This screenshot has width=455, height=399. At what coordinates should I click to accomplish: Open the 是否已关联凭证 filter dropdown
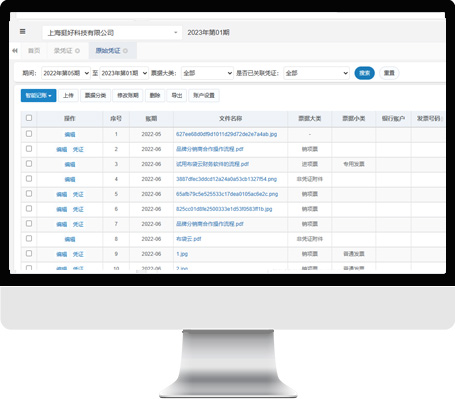(316, 73)
